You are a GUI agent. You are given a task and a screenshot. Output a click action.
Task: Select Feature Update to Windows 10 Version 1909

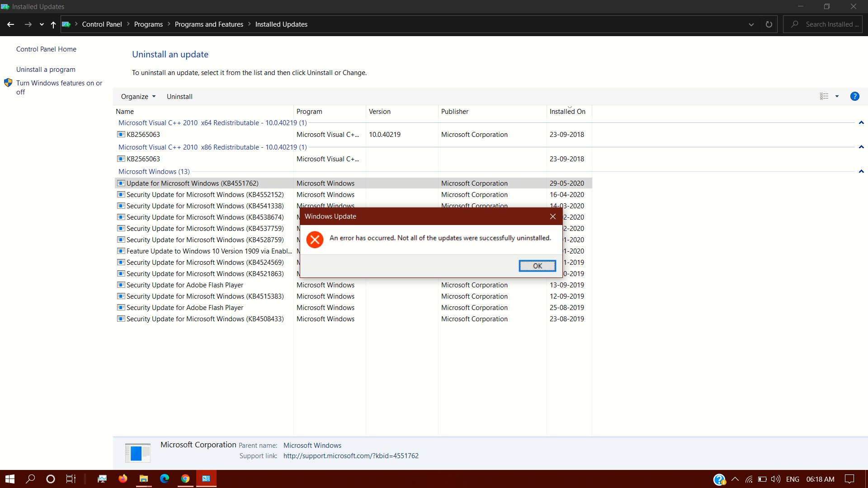(205, 251)
